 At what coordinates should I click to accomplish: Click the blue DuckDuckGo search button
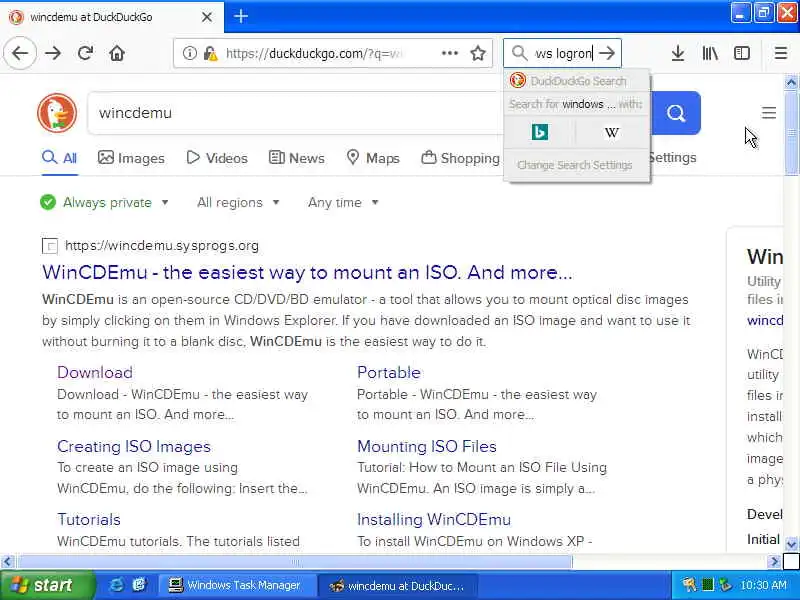[x=676, y=113]
